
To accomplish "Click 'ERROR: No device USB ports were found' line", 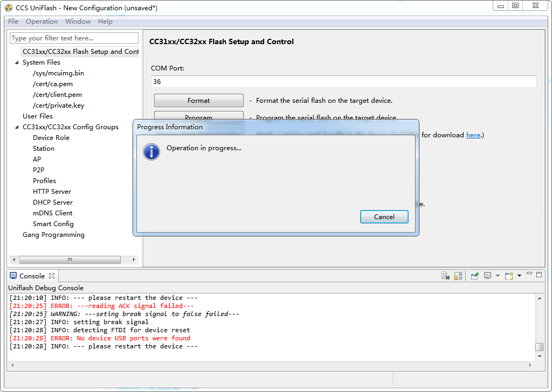I will [100, 338].
